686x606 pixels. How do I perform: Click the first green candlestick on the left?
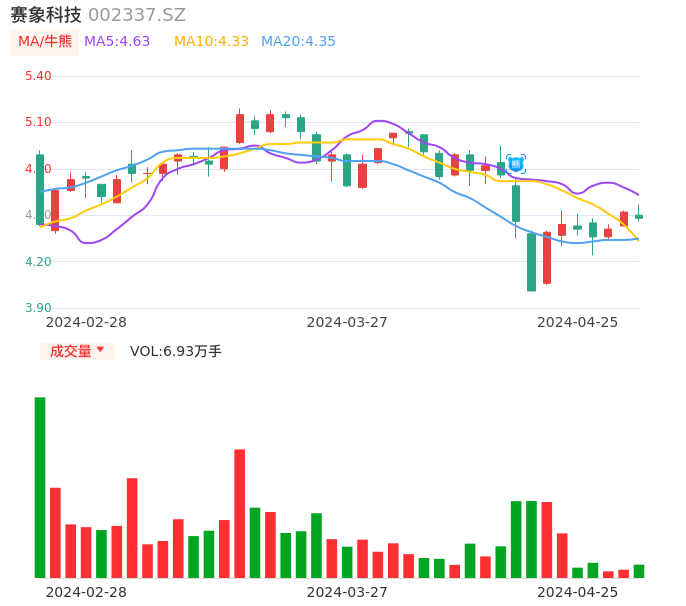pyautogui.click(x=40, y=189)
